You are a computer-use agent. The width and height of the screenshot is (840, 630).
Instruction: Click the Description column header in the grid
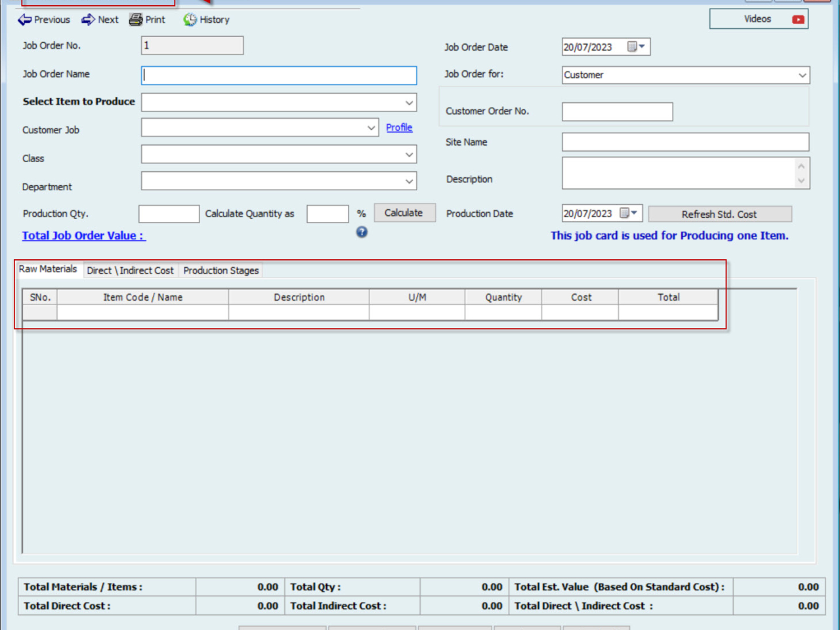(299, 297)
